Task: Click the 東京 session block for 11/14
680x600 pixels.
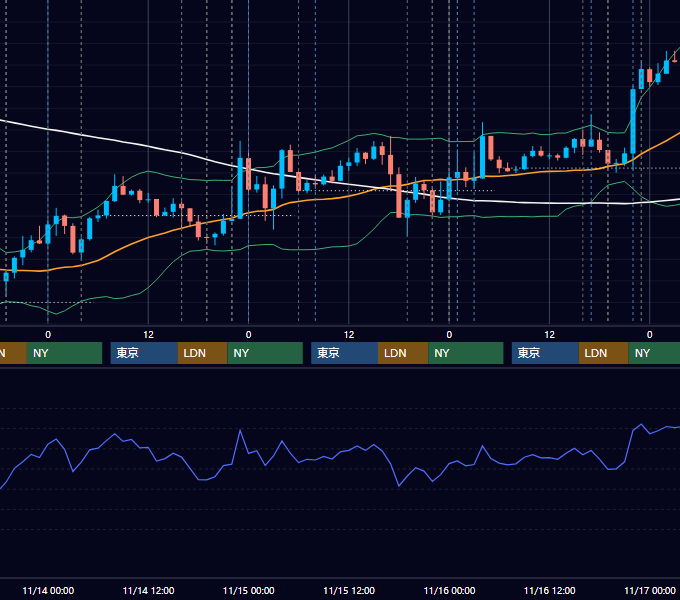Action: tap(144, 353)
